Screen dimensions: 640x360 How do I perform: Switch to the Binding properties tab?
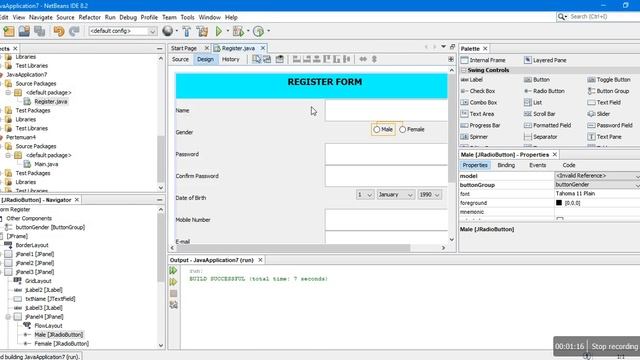[x=506, y=165]
